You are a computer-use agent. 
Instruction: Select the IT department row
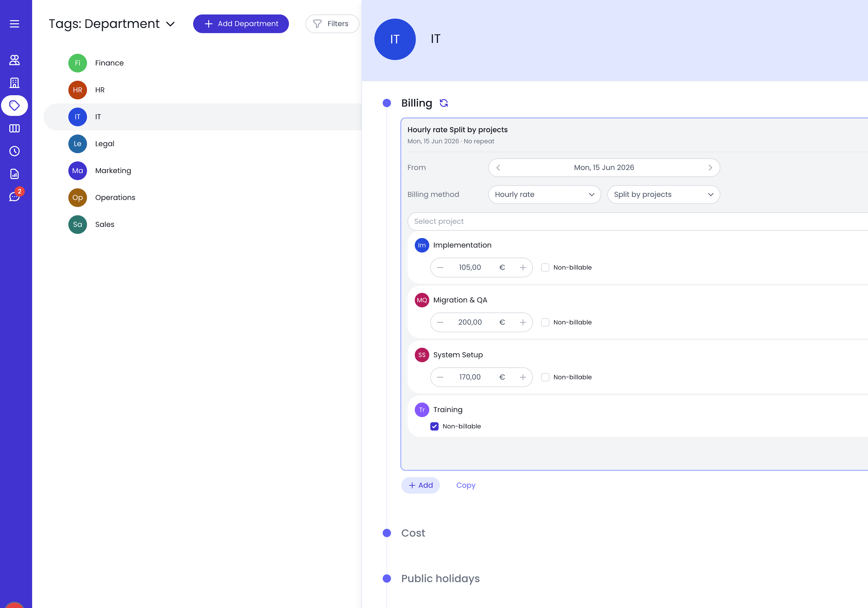[203, 117]
